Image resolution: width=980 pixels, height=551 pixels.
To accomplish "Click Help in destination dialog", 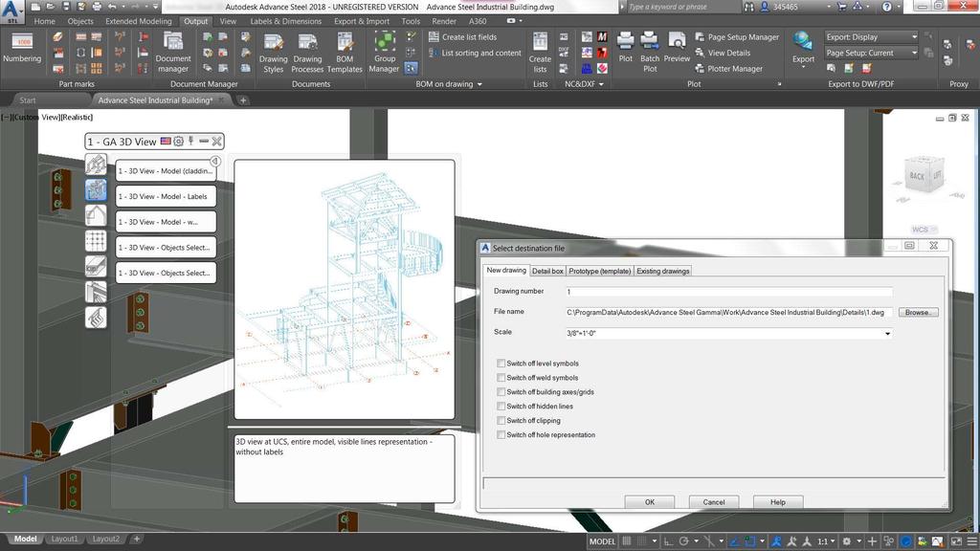I will (777, 502).
